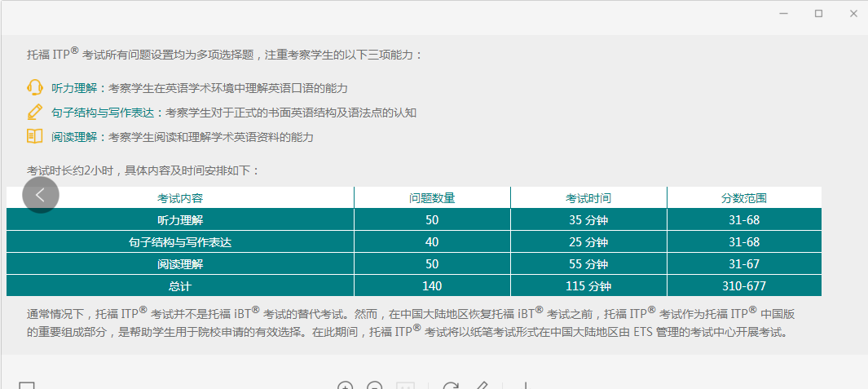868x389 pixels.
Task: Zoom in using the plus magnifier icon
Action: pos(346,387)
